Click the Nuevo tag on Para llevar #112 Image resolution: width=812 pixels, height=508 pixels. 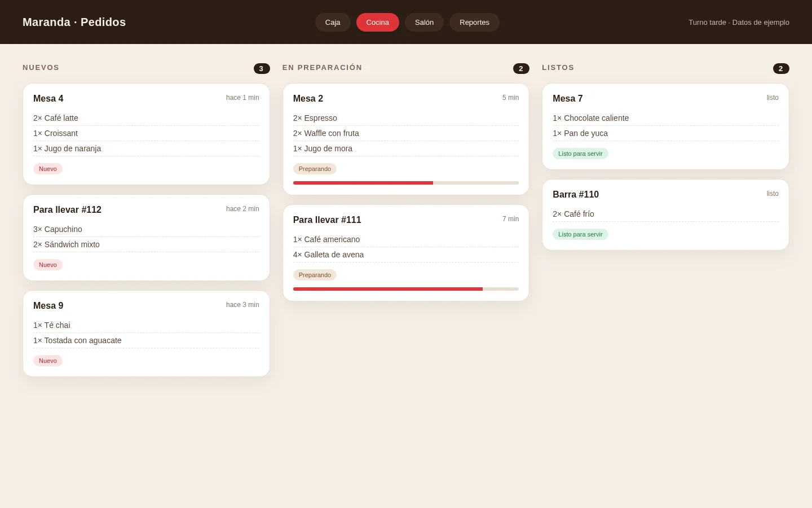tap(48, 265)
